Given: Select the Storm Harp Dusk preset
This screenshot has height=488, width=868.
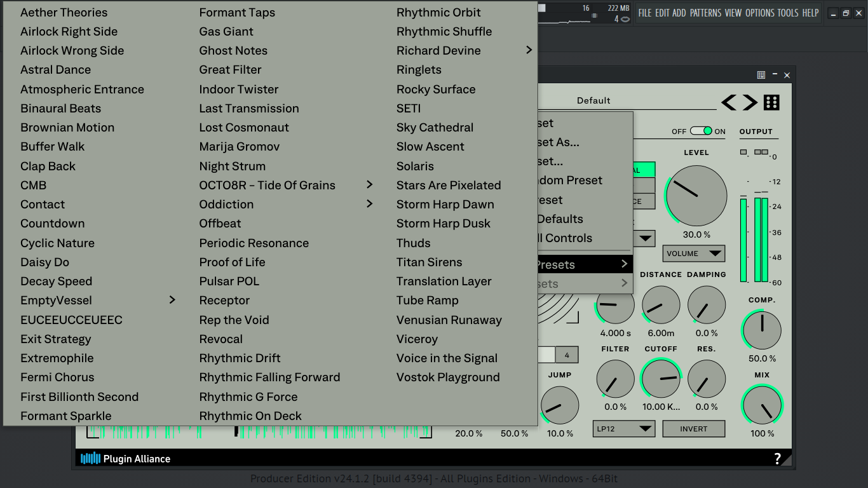Looking at the screenshot, I should (444, 223).
